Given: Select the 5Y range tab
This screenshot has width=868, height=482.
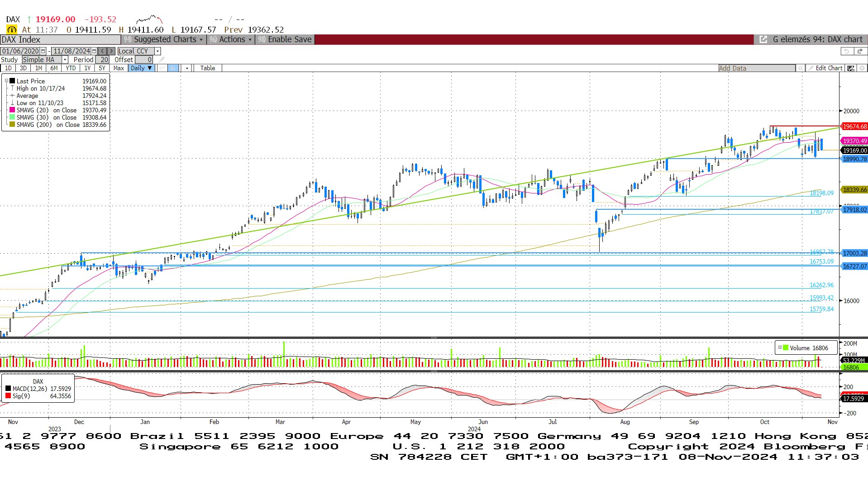Looking at the screenshot, I should [102, 68].
